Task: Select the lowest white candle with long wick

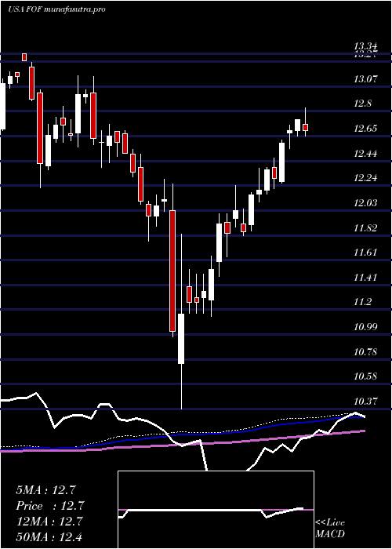Action: point(181,339)
